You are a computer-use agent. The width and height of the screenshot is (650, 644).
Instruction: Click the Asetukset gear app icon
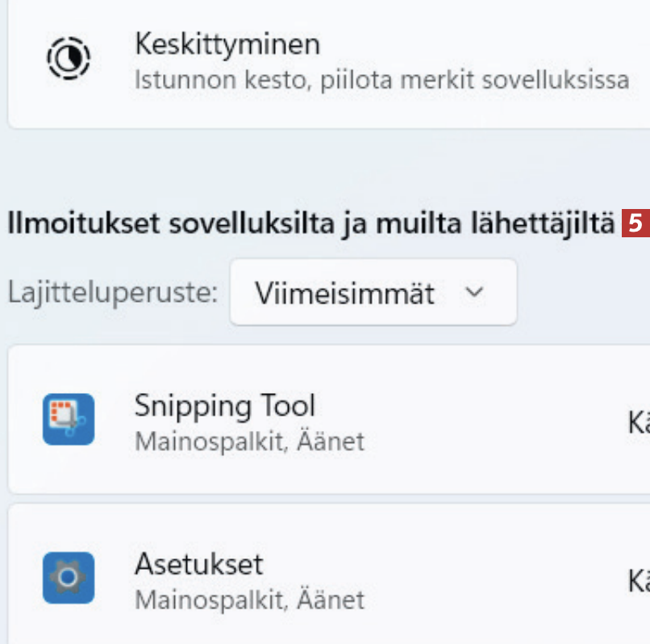point(69,577)
